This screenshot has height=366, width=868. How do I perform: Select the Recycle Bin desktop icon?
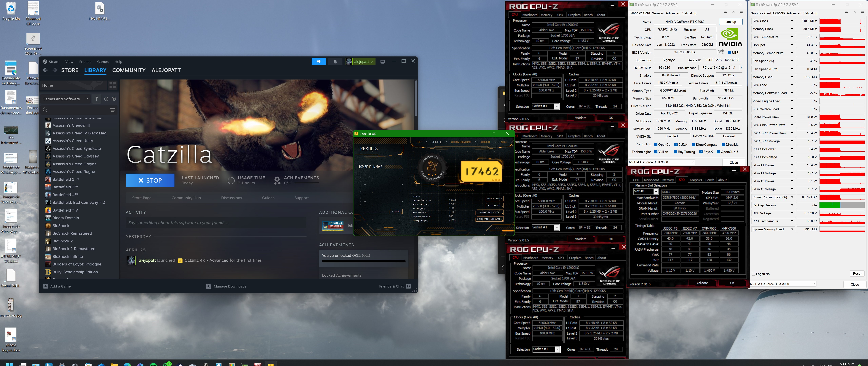11,11
